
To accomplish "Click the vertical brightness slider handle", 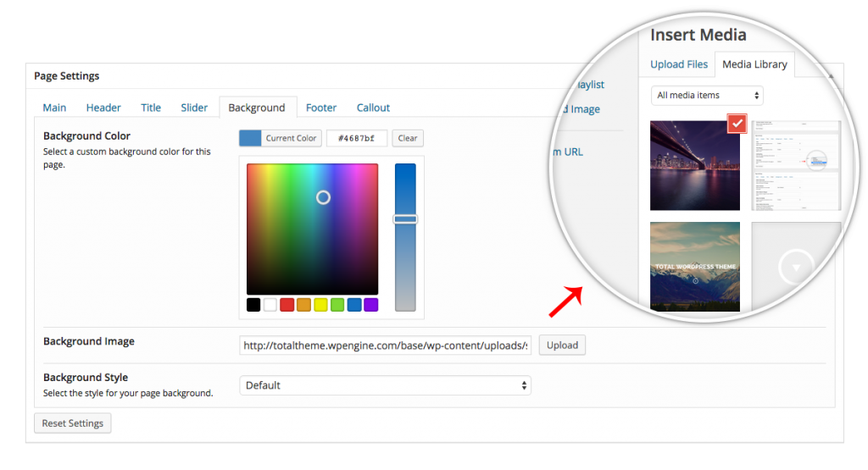I will click(x=405, y=219).
